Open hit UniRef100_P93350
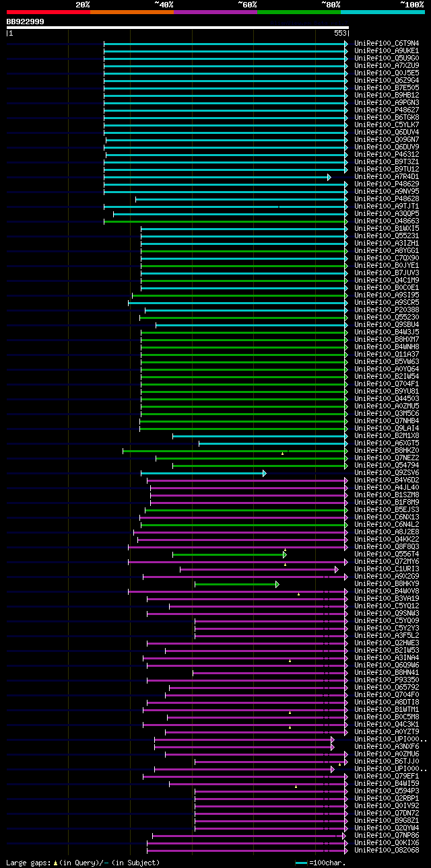The width and height of the screenshot is (431, 868). pyautogui.click(x=387, y=680)
